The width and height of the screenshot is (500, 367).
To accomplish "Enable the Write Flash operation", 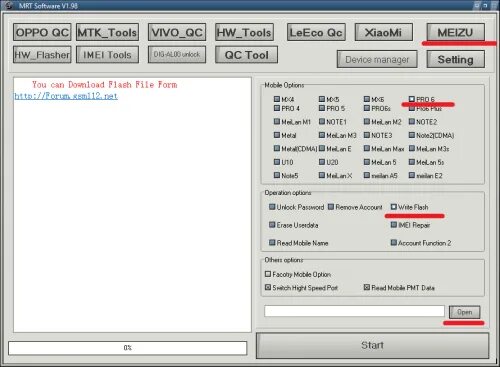I will click(394, 207).
